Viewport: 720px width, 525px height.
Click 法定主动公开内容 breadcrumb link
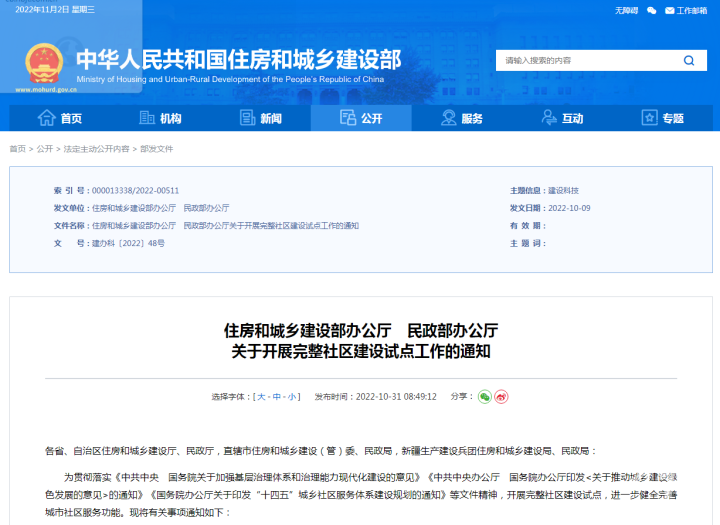click(x=97, y=149)
